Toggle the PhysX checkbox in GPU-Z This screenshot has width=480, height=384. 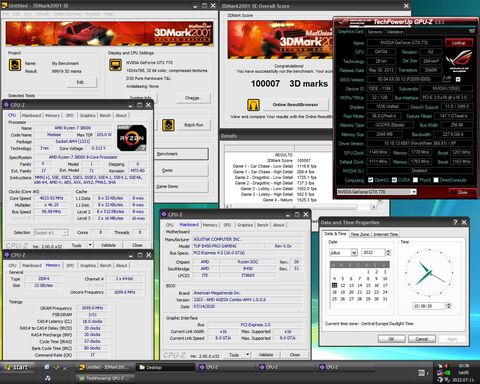415,180
